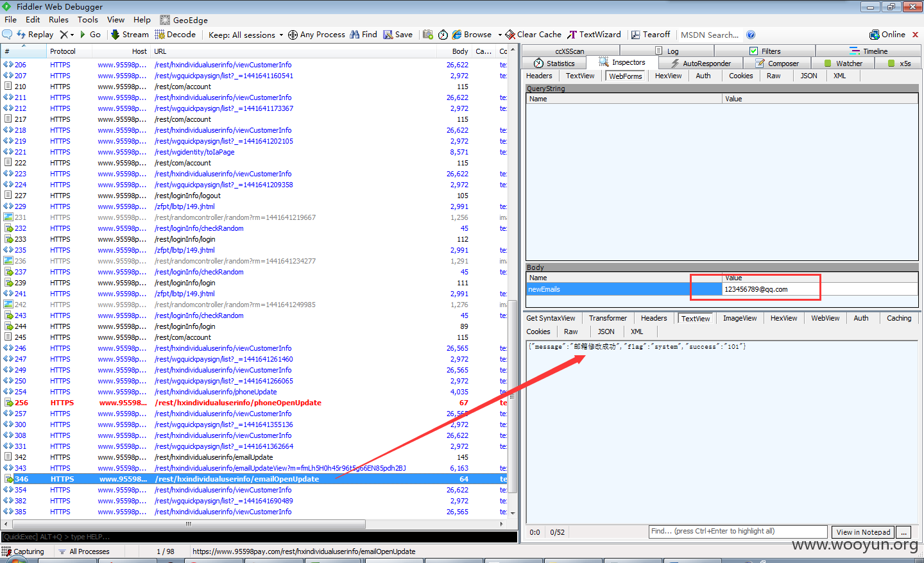Open the GeoEdge menu item
Image resolution: width=924 pixels, height=563 pixels.
click(184, 20)
